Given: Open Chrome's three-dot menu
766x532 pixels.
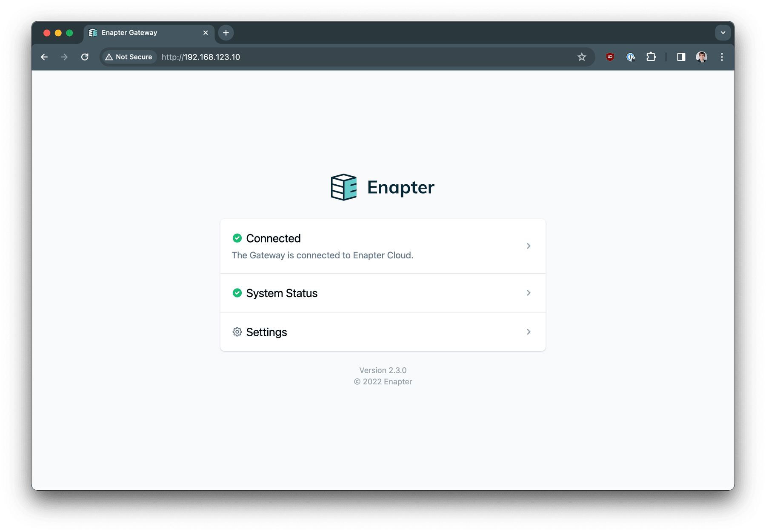Looking at the screenshot, I should (x=721, y=57).
